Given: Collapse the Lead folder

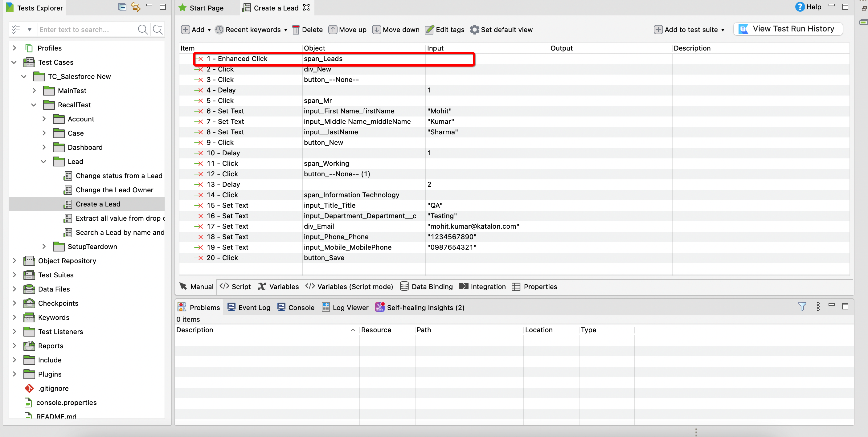Looking at the screenshot, I should [43, 161].
